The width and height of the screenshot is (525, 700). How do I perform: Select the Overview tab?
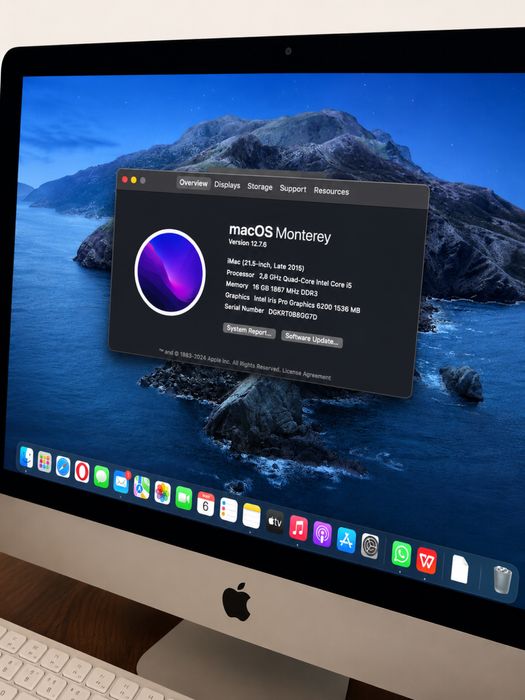pos(193,183)
